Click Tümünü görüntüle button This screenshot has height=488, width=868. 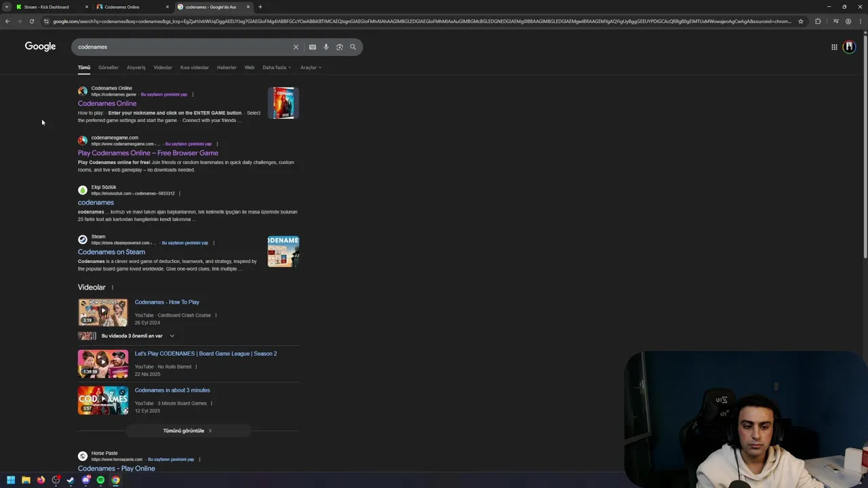[188, 431]
